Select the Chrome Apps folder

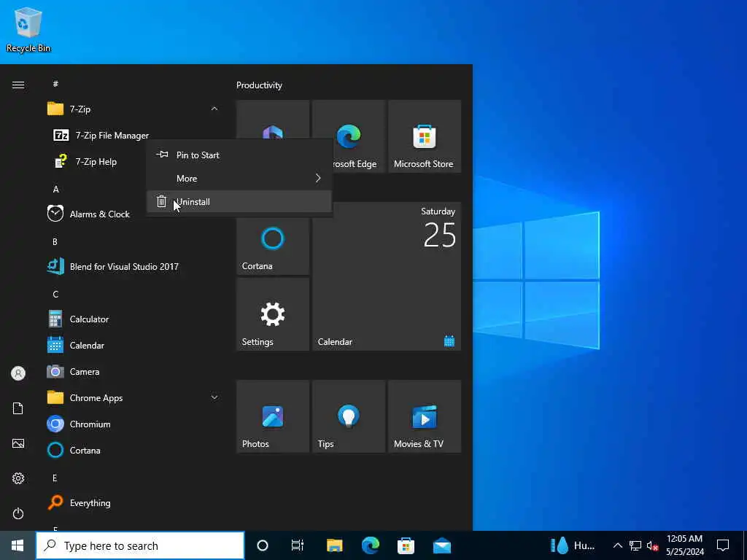point(133,397)
